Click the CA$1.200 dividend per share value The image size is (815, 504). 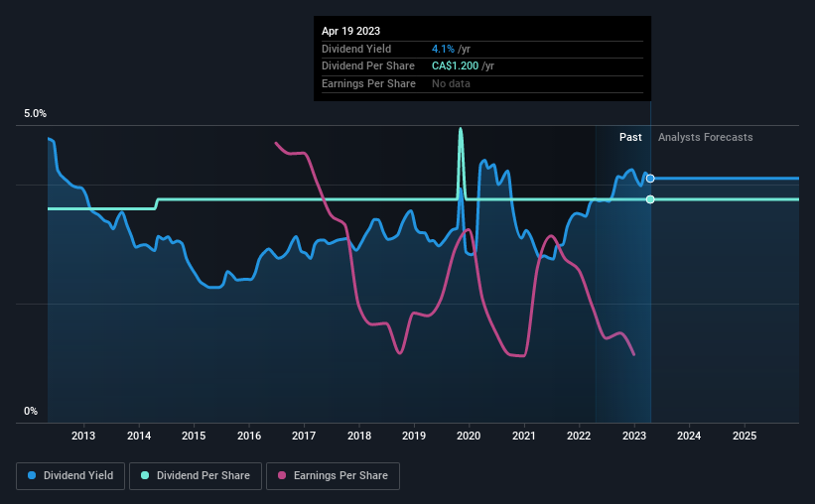455,66
